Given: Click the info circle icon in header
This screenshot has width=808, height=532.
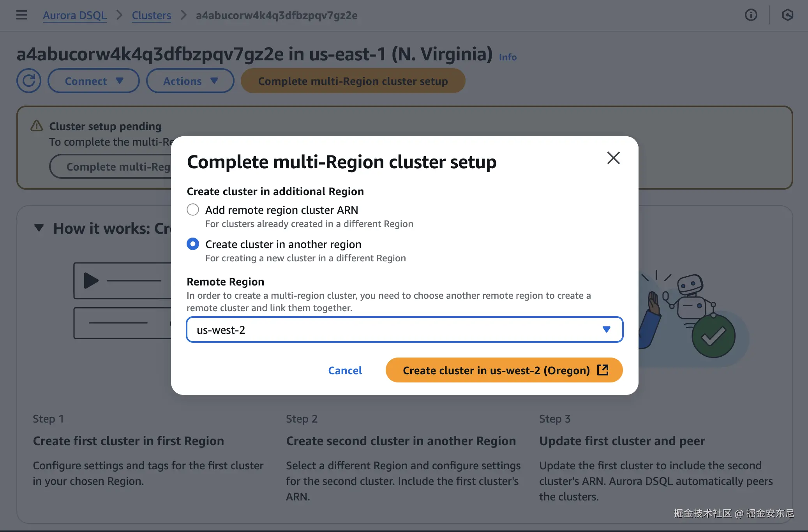Looking at the screenshot, I should 751,15.
